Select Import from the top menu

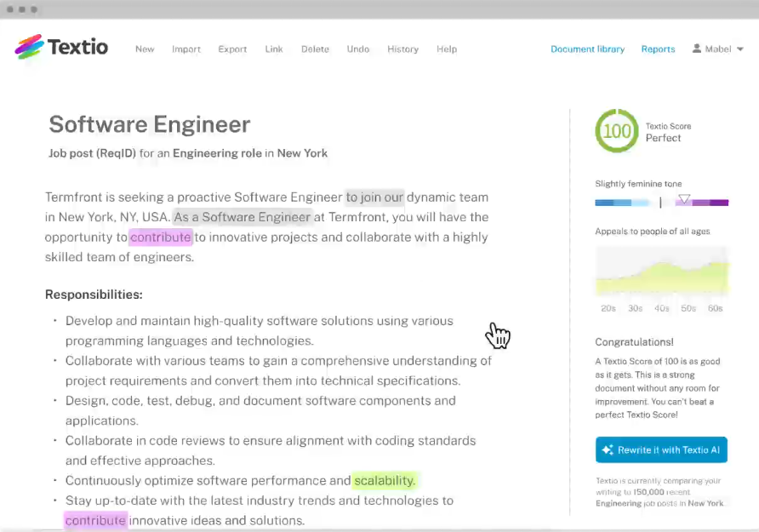point(186,49)
